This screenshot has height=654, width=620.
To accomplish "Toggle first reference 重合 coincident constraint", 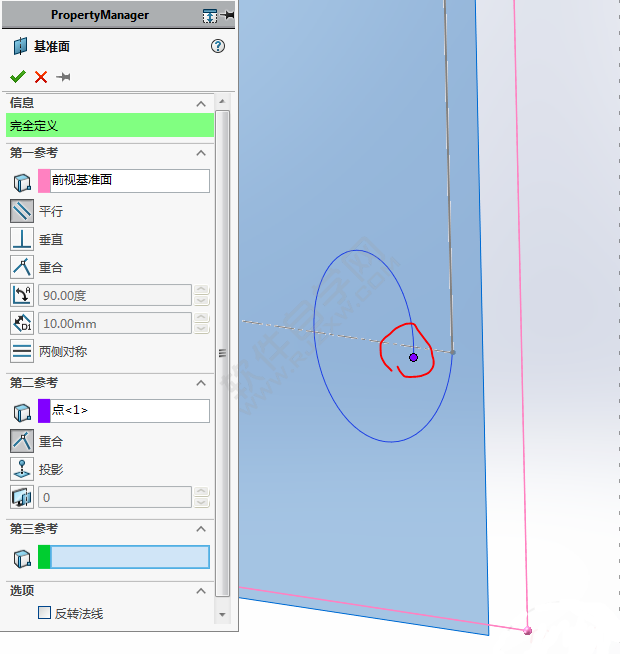I will [x=22, y=267].
